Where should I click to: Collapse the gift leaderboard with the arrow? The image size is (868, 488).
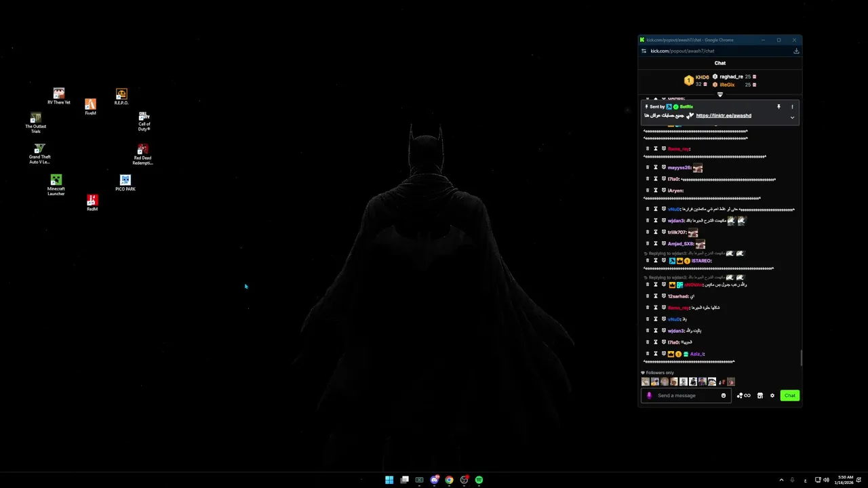pyautogui.click(x=720, y=94)
